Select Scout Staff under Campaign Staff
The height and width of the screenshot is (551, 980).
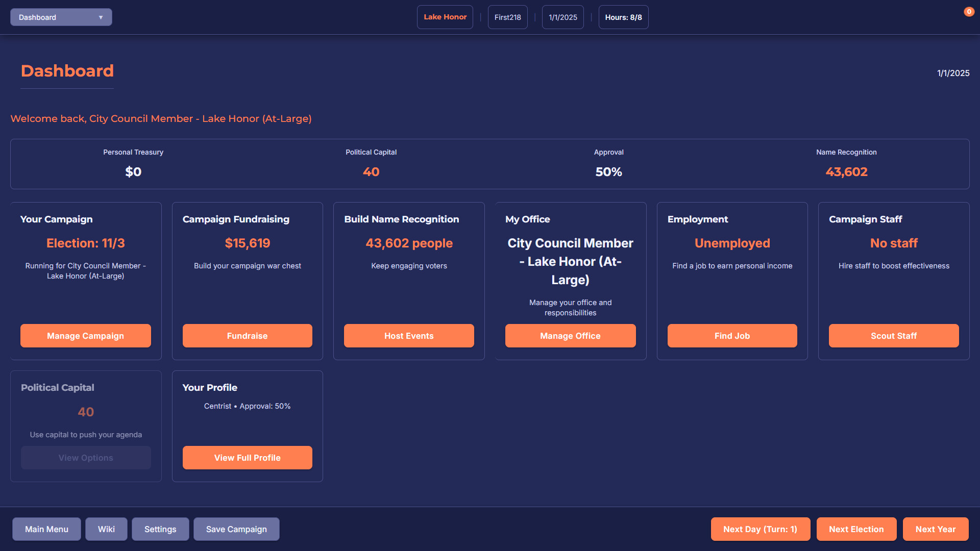click(x=893, y=336)
